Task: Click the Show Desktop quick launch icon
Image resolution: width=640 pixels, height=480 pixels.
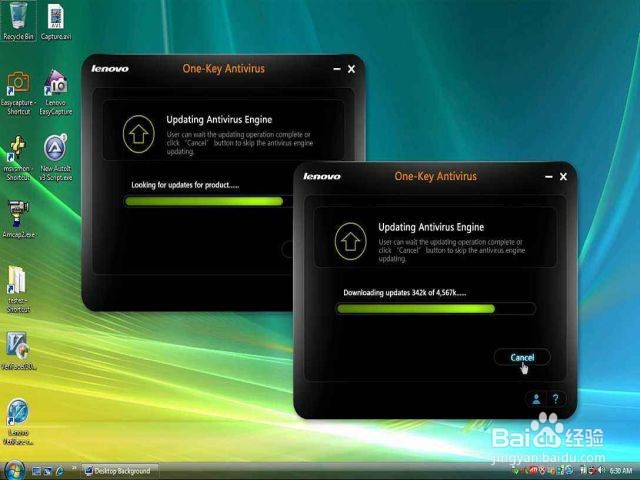Action: point(36,471)
